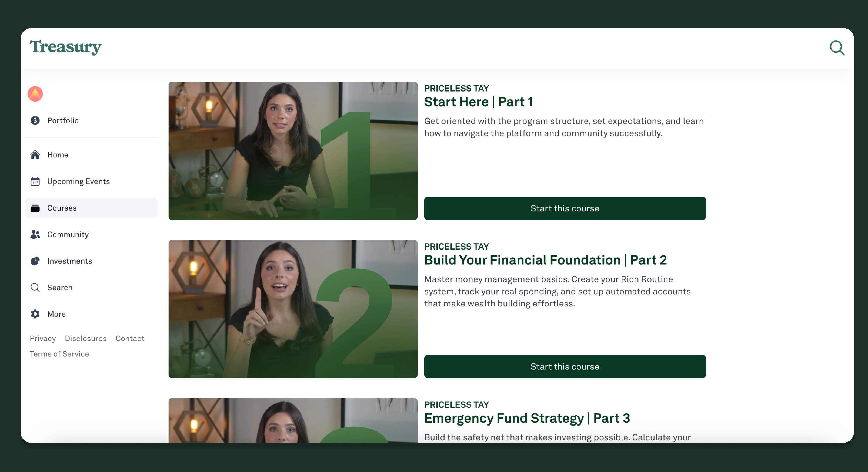Click the magnifying glass search icon in header
Screen dimensions: 868x472
click(837, 48)
